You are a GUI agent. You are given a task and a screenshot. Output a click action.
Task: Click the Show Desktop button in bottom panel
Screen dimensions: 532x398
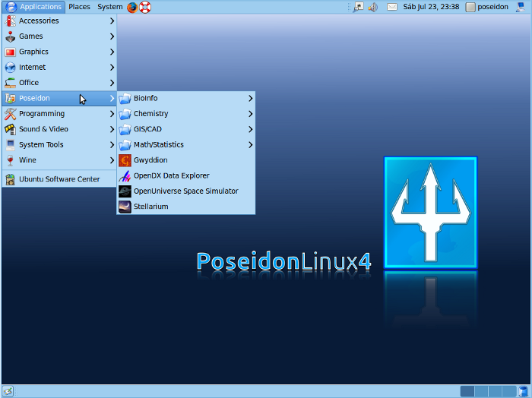(8, 391)
